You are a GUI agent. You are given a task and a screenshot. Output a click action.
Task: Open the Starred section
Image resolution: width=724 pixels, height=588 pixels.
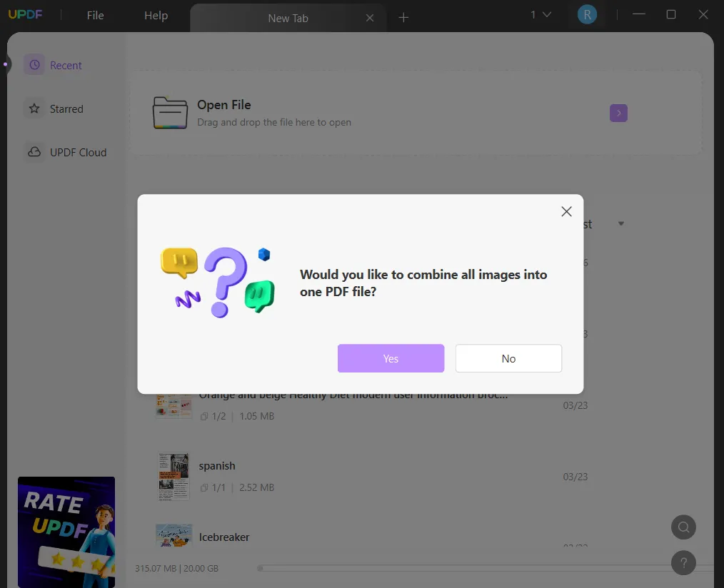point(54,109)
